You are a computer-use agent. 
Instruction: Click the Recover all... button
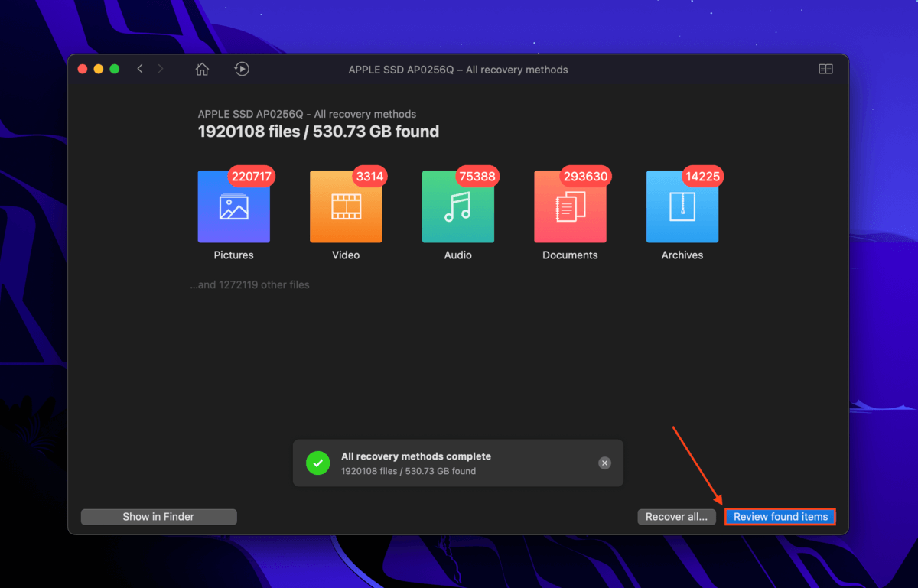click(x=676, y=517)
